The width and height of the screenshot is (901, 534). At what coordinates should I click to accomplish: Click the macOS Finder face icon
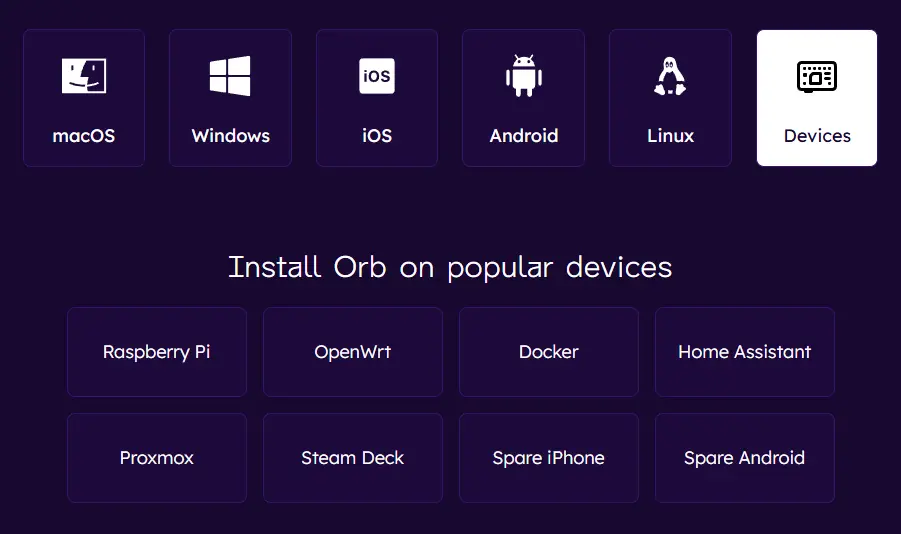click(84, 75)
